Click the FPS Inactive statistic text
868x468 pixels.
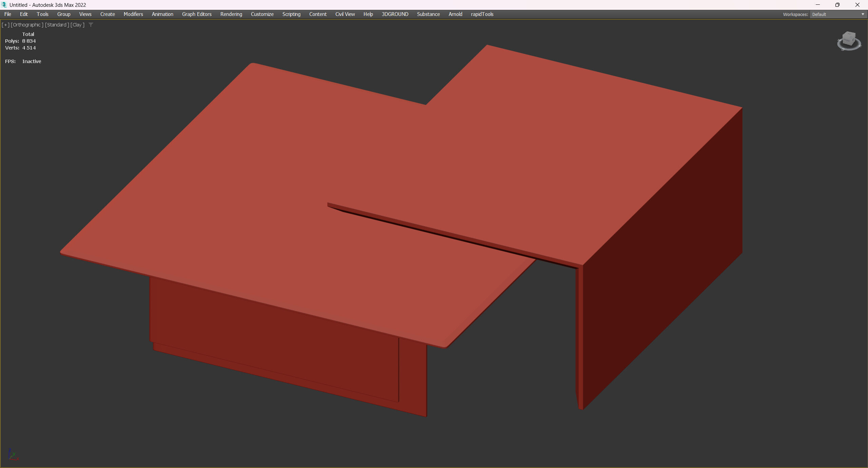pos(23,61)
